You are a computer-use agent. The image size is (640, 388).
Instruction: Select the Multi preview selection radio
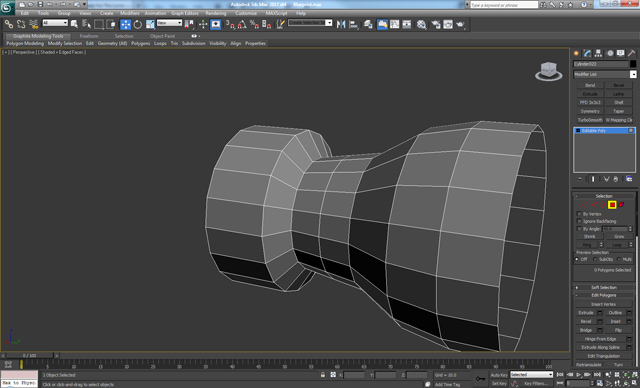620,259
